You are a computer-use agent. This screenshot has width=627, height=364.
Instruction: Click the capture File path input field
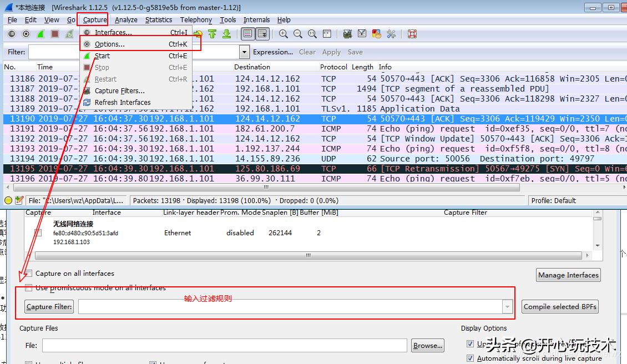[x=225, y=346]
